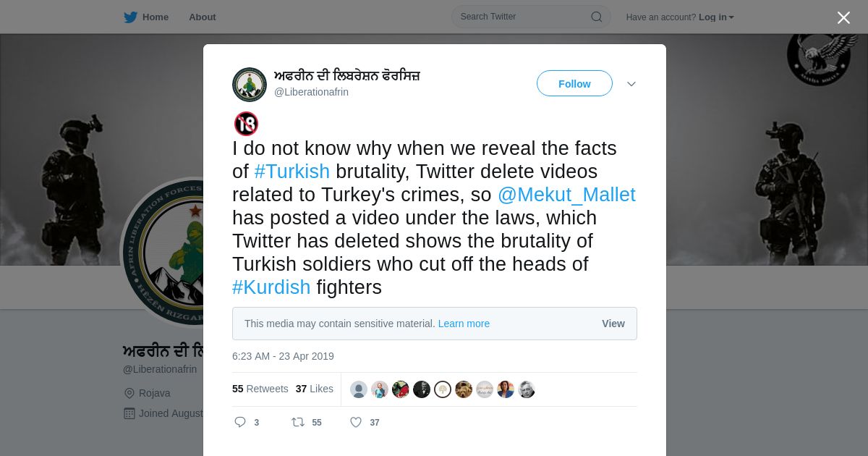Go to the Home menu item
The height and width of the screenshot is (456, 868).
(x=156, y=17)
